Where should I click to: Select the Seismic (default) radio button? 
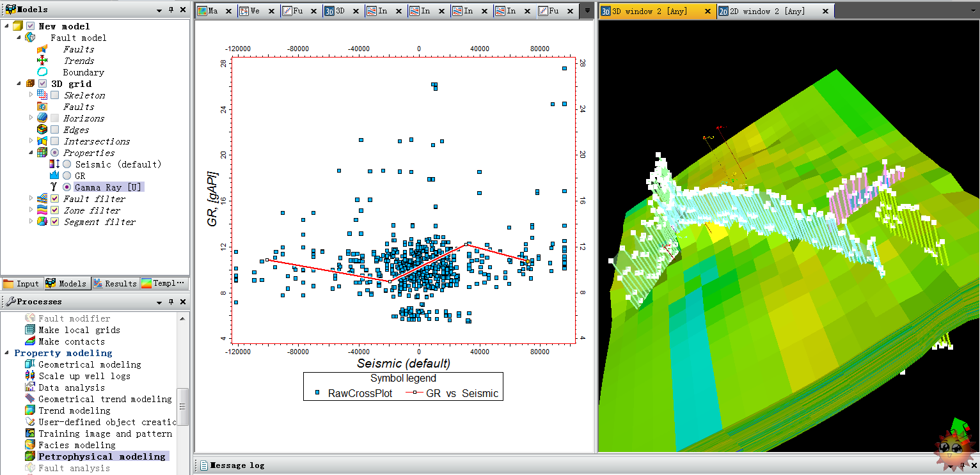(x=67, y=164)
